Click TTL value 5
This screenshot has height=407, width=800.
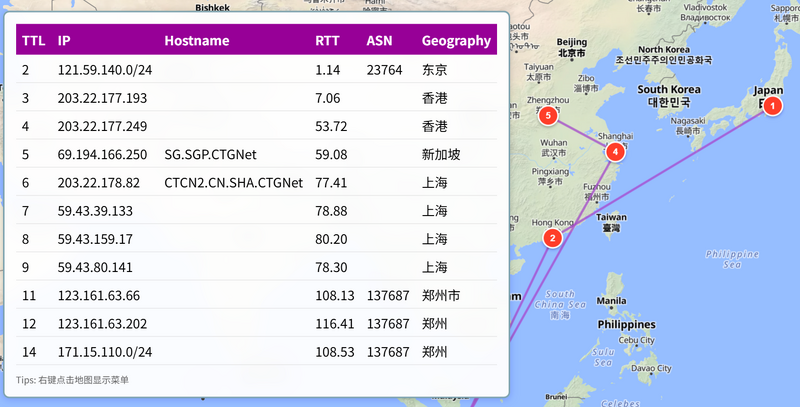(26, 154)
